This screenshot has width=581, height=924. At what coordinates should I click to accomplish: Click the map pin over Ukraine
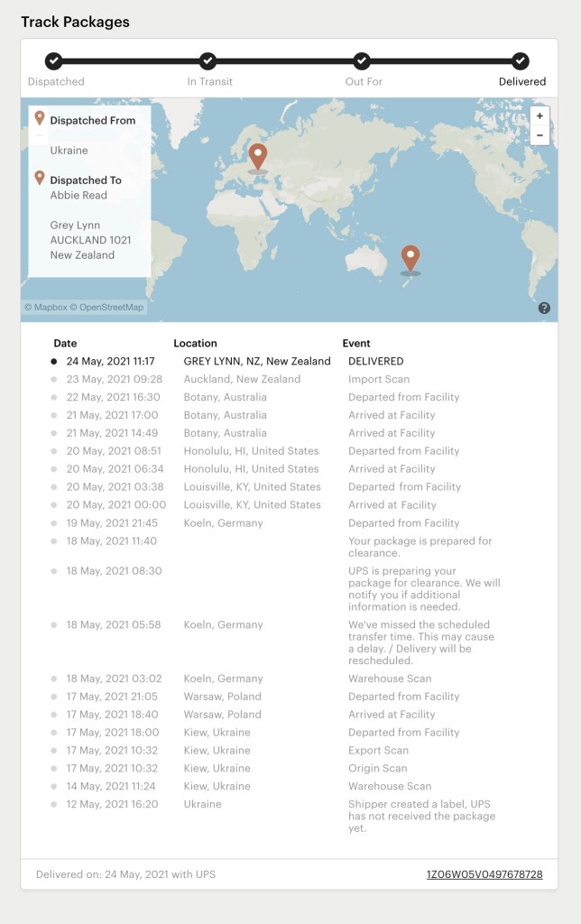258,156
